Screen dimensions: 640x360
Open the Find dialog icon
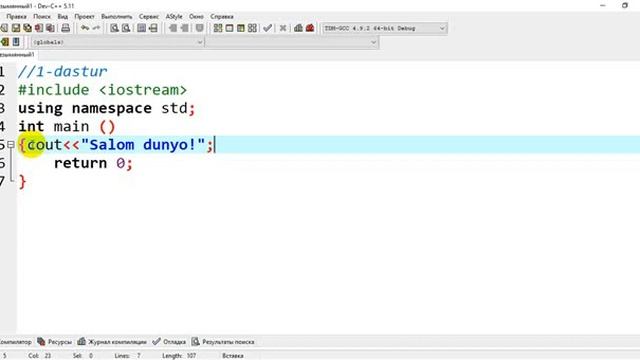[x=115, y=28]
